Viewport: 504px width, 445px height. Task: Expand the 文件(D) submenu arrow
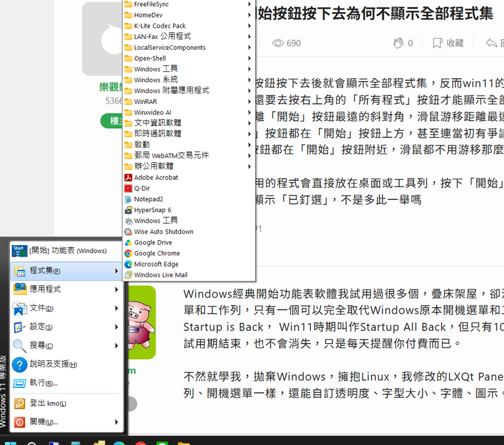click(x=116, y=309)
